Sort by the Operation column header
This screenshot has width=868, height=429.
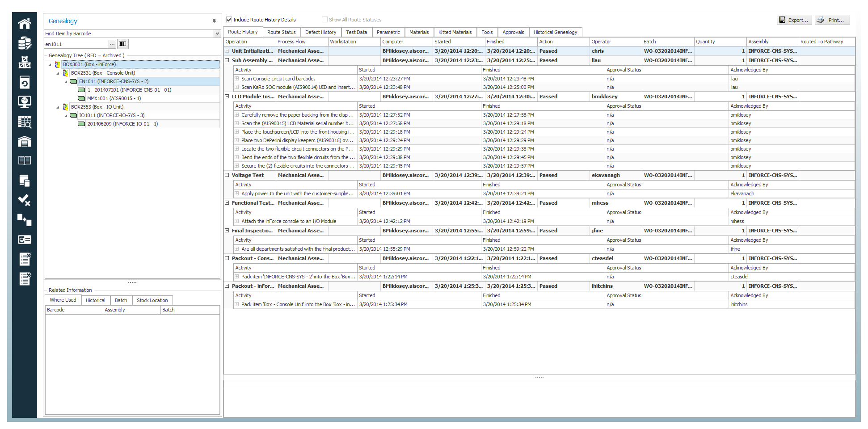click(x=249, y=42)
